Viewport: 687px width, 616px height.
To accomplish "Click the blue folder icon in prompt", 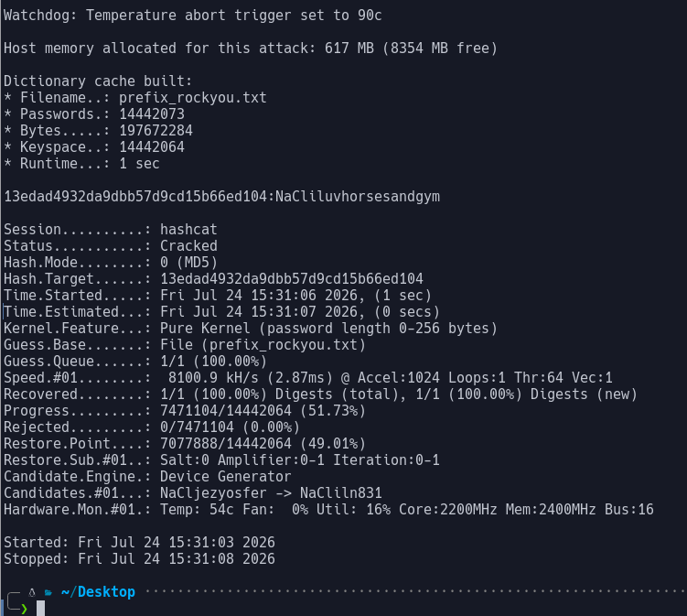I will 48,593.
